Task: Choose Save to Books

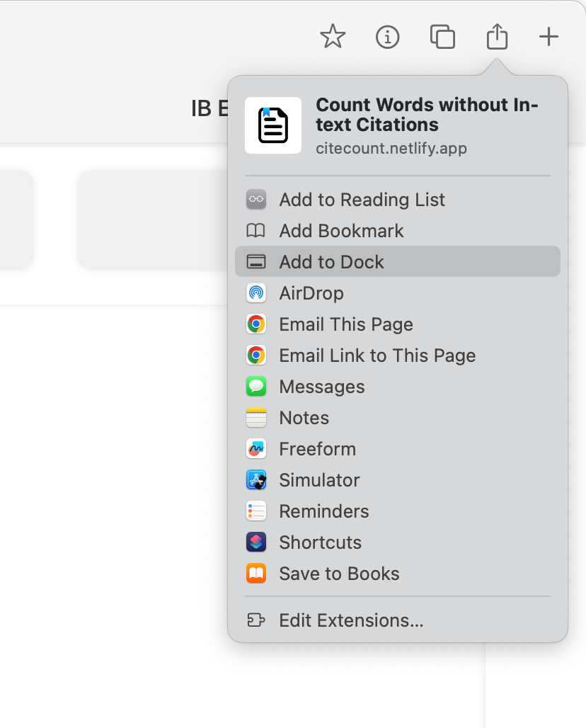Action: tap(398, 573)
